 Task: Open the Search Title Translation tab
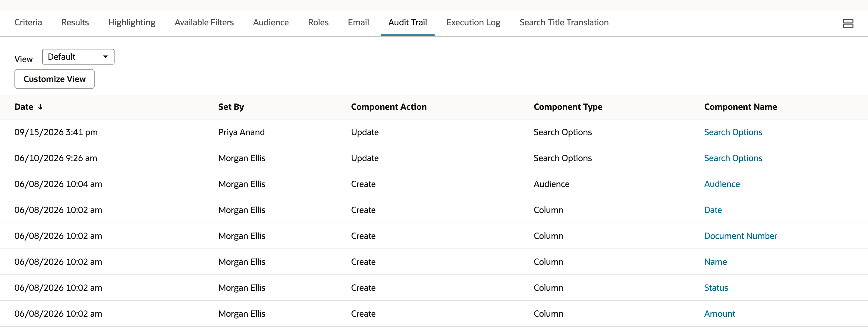(x=564, y=22)
